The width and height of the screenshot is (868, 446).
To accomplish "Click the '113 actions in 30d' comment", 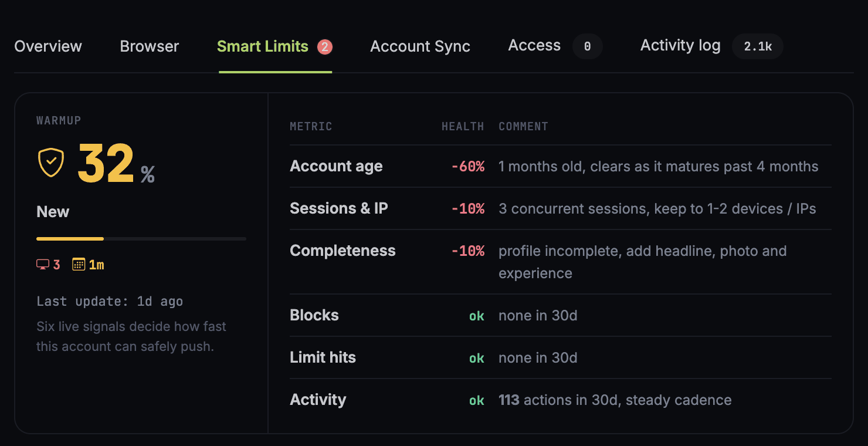I will click(x=615, y=400).
